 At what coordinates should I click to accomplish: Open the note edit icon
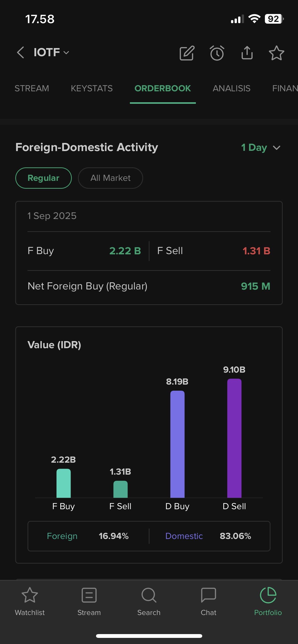187,53
